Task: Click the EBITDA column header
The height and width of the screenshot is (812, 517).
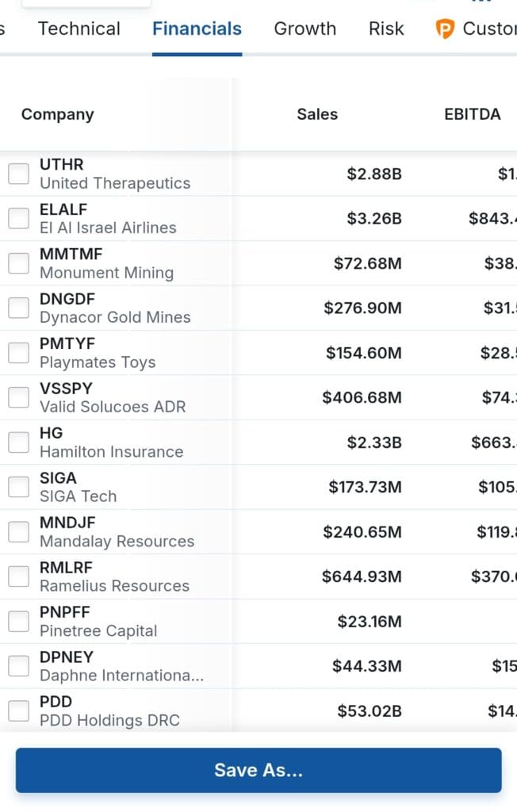Action: 472,114
